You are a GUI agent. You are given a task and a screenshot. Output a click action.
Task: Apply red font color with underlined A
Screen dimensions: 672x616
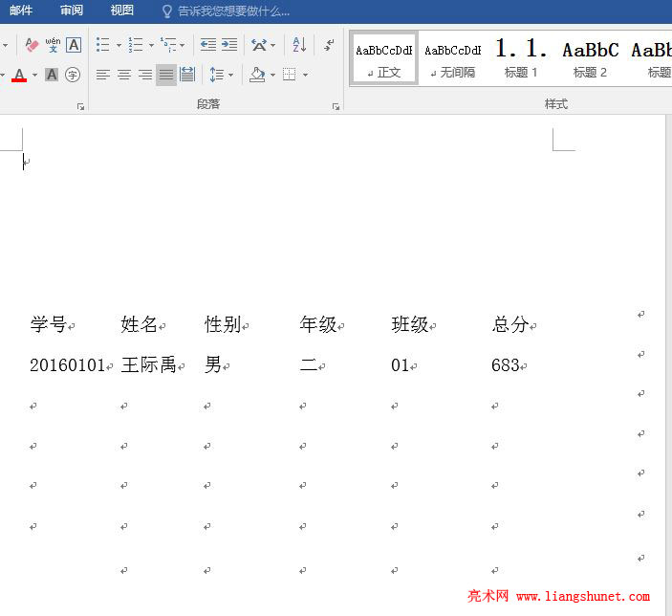click(19, 75)
